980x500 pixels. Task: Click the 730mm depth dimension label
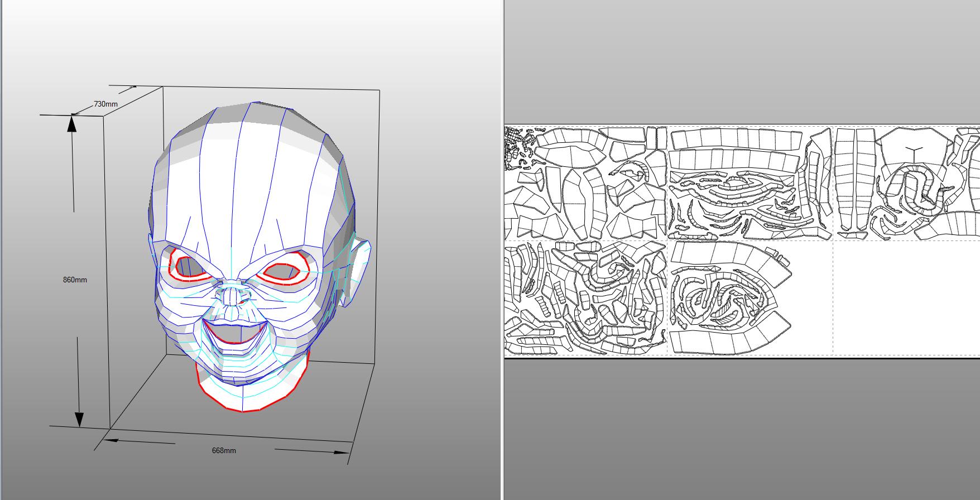click(105, 104)
